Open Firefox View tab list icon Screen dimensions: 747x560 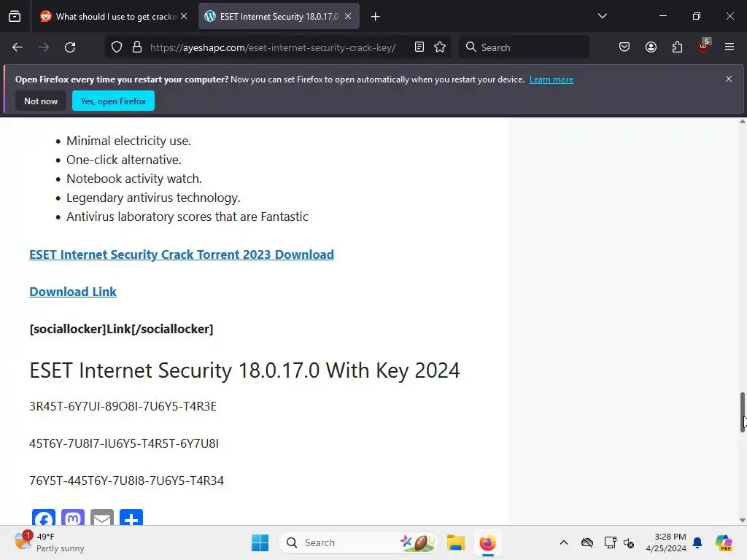[x=15, y=17]
